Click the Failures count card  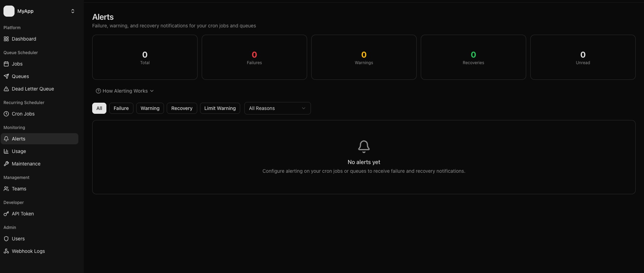[x=254, y=57]
